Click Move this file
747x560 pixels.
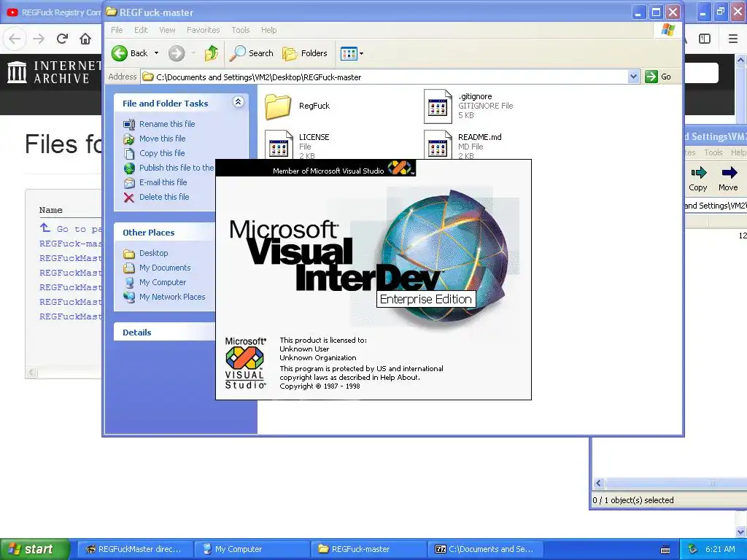click(163, 139)
